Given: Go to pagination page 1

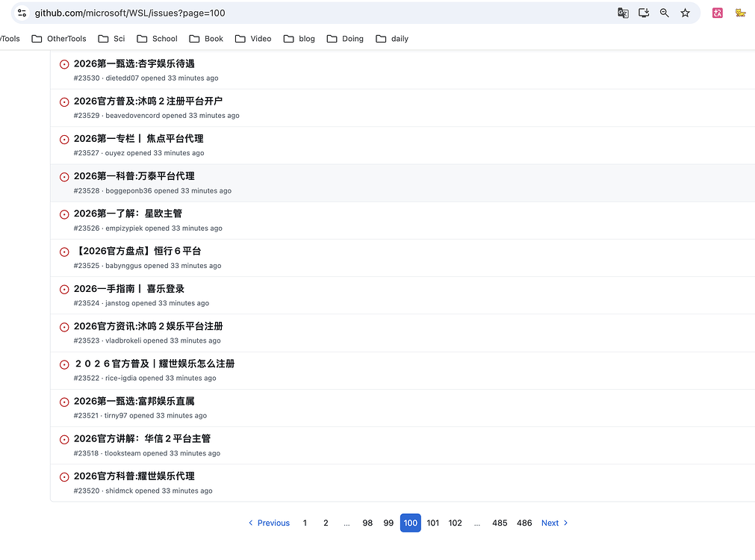Looking at the screenshot, I should click(305, 523).
